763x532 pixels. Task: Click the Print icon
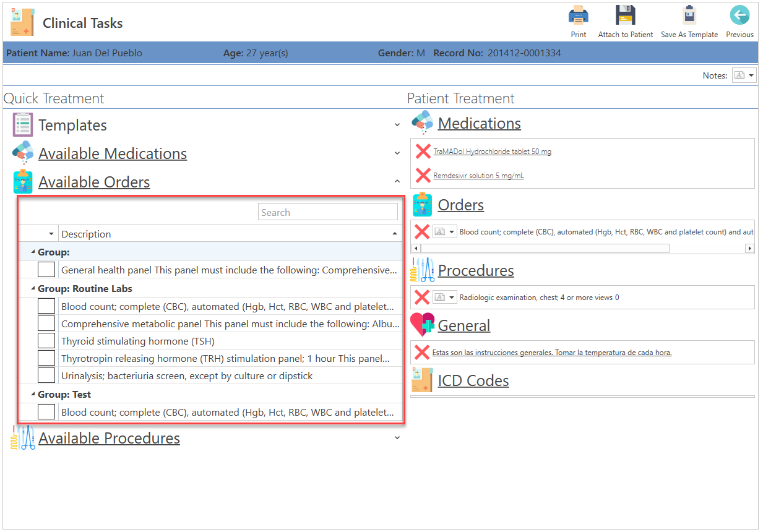(x=579, y=15)
